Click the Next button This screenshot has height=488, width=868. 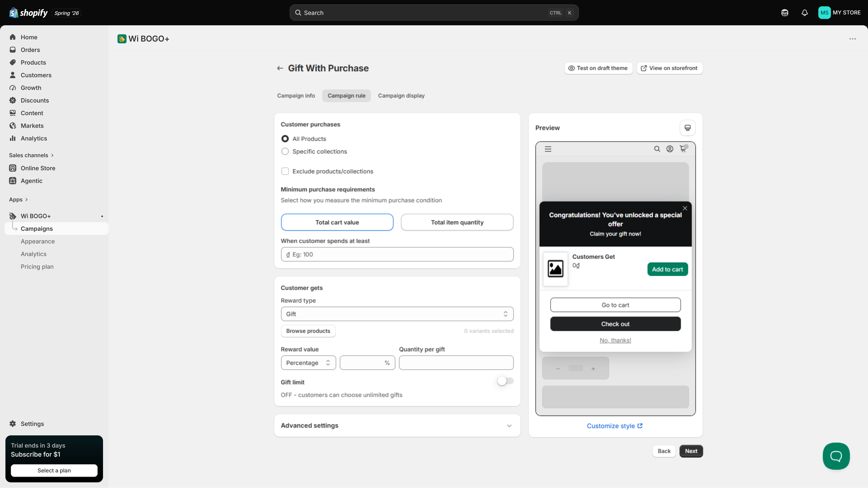[691, 451]
